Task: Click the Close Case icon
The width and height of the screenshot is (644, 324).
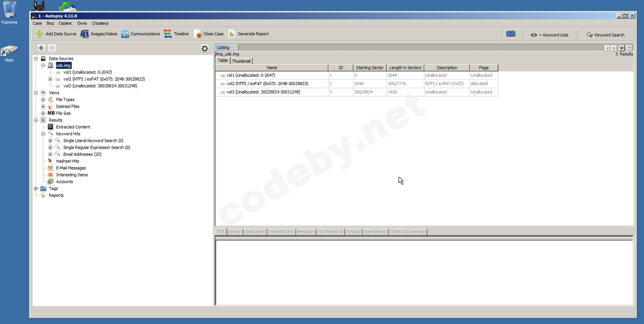Action: pyautogui.click(x=198, y=34)
